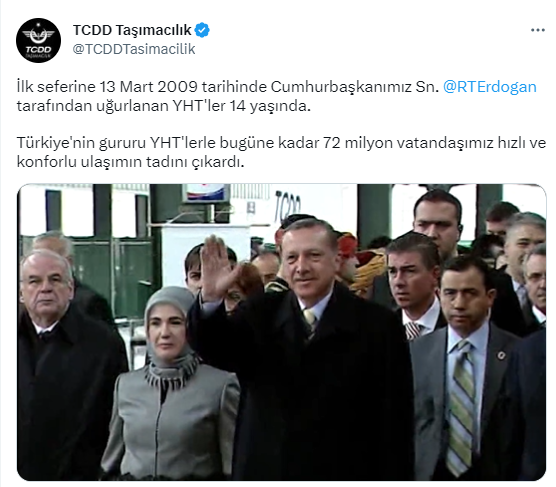Click 'konforlu ulaşımın tadını çıkardı' line
The width and height of the screenshot is (556, 487).
[130, 162]
